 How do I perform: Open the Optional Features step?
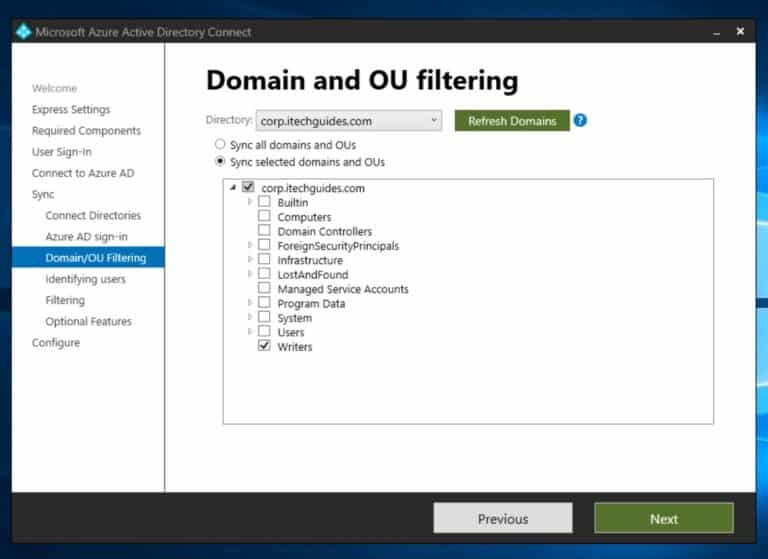pyautogui.click(x=89, y=321)
